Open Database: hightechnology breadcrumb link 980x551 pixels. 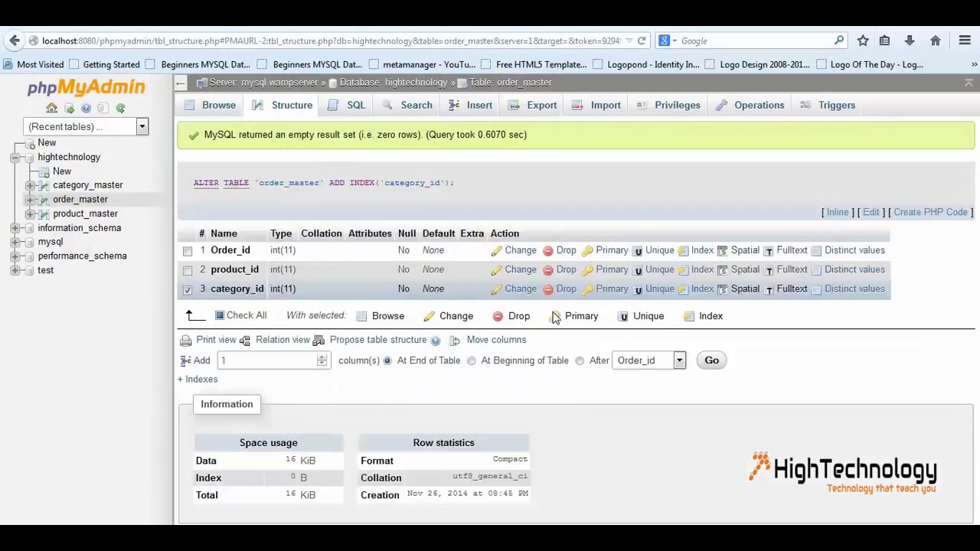(x=394, y=82)
